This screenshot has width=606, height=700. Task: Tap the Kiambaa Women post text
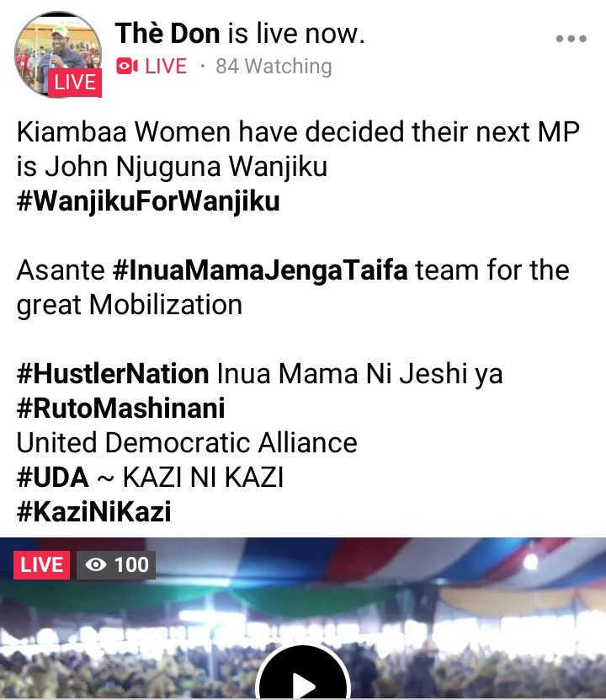point(298,149)
